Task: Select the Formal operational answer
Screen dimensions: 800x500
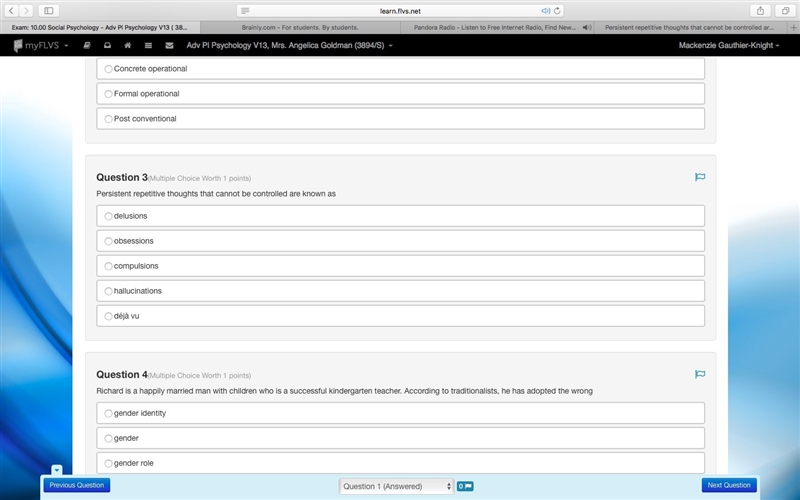Action: pyautogui.click(x=401, y=94)
